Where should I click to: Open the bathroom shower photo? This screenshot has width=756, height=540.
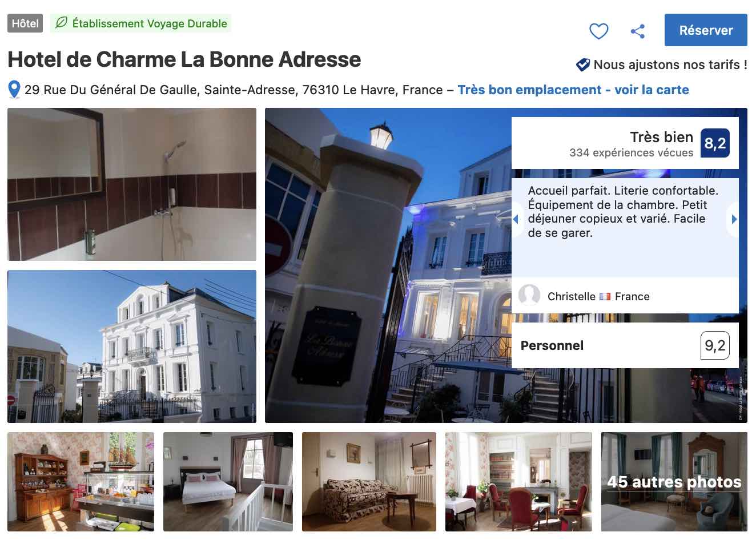132,184
